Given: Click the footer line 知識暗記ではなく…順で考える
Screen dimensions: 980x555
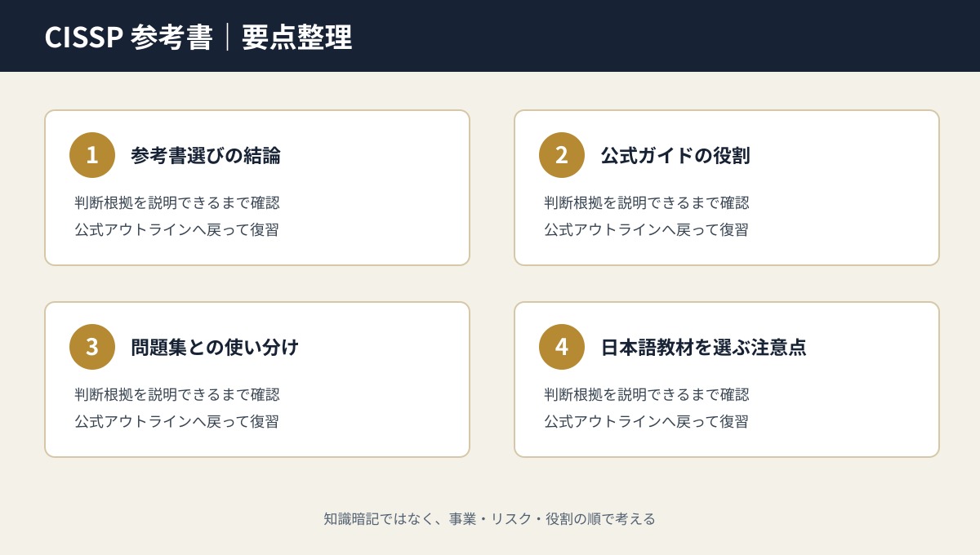Looking at the screenshot, I should click(x=489, y=519).
